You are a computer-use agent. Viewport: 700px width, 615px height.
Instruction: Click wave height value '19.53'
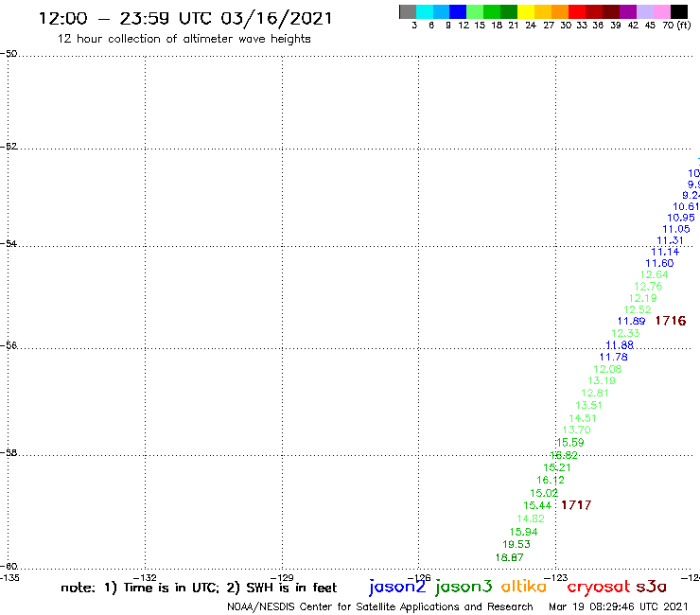coord(516,544)
